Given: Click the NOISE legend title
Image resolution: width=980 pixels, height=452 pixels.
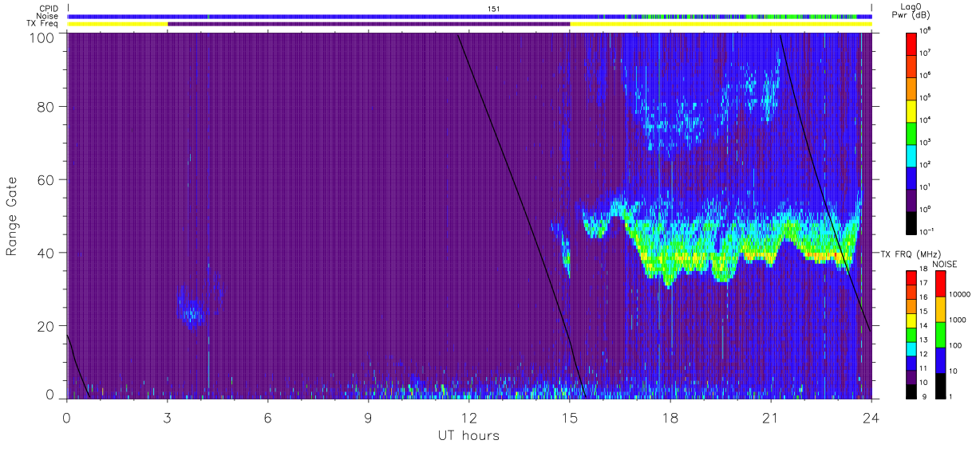Looking at the screenshot, I should [x=944, y=263].
